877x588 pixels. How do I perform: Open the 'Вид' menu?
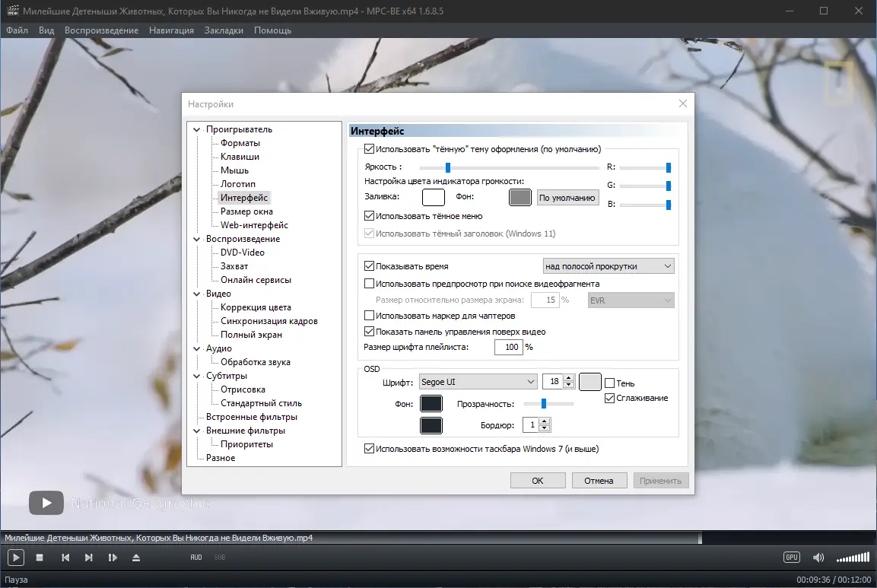pos(46,30)
